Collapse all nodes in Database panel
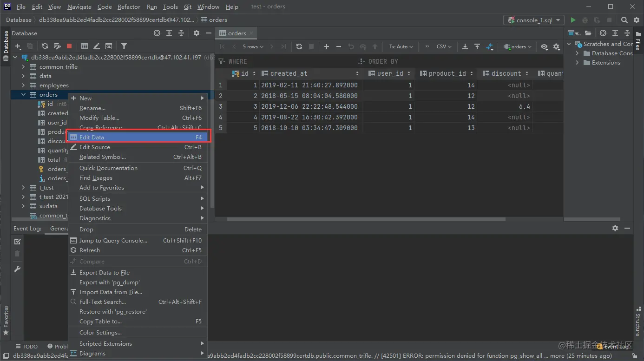The width and height of the screenshot is (644, 361). tap(181, 33)
